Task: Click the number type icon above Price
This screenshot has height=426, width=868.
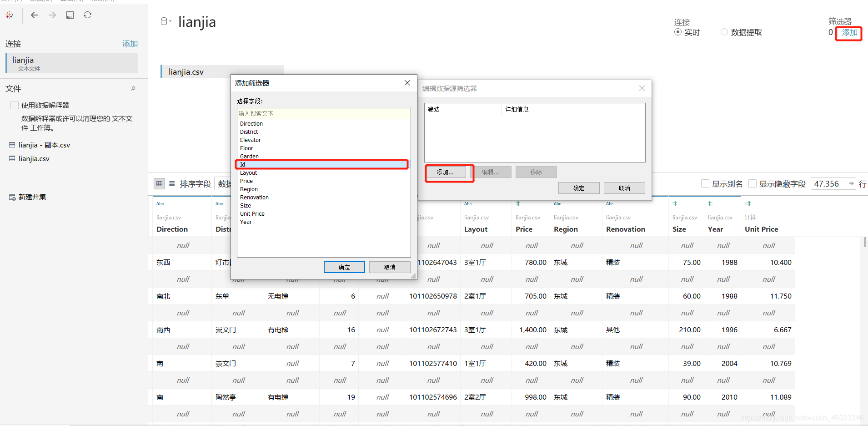Action: click(x=518, y=203)
